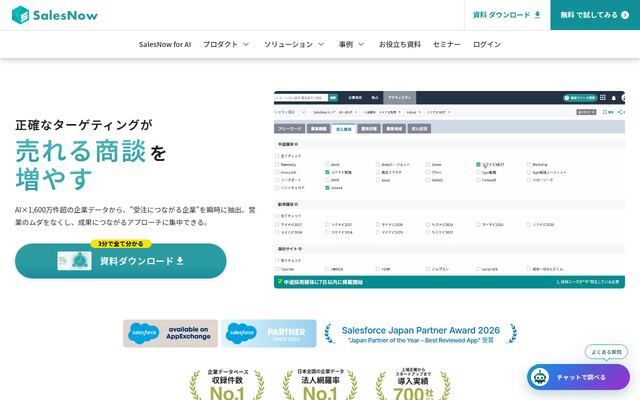Click the 中途採用媒体に7日以内に掲載開始 bar
The width and height of the screenshot is (640, 400).
[449, 282]
